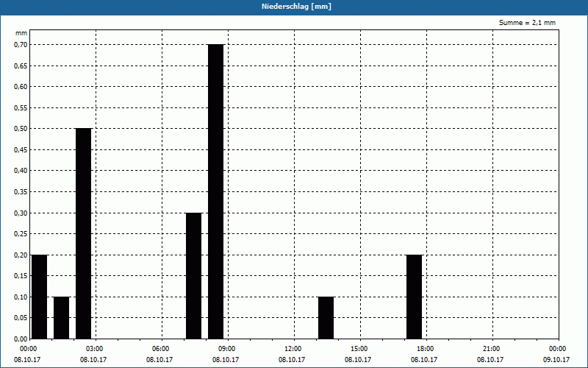
Task: Select the 0,10 mm bar after 12:00
Action: (x=326, y=318)
